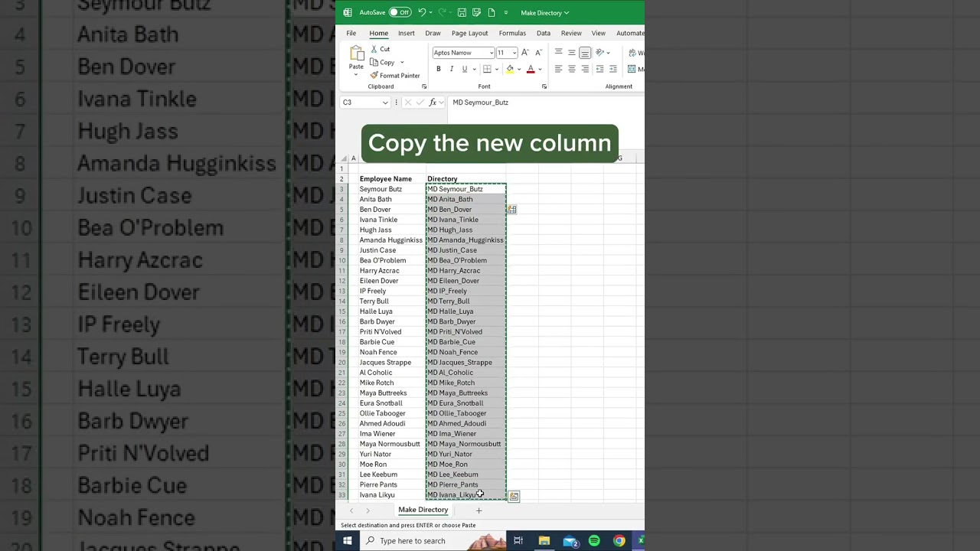Open Task View from taskbar
Viewport: 980px width, 551px height.
[x=518, y=541]
